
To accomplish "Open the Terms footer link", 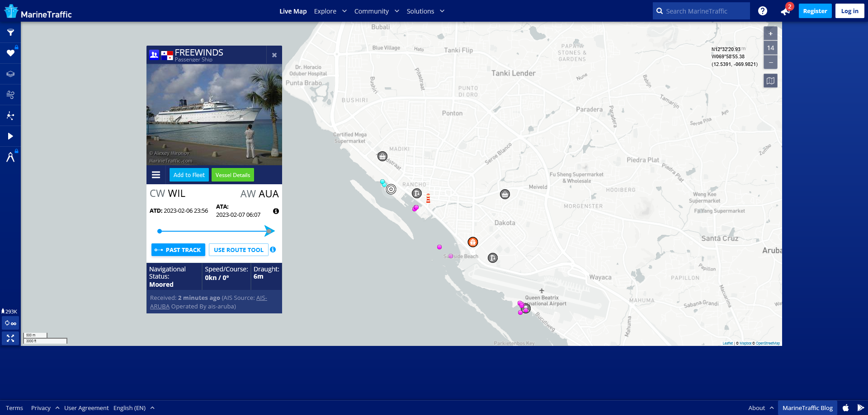I will [x=14, y=408].
